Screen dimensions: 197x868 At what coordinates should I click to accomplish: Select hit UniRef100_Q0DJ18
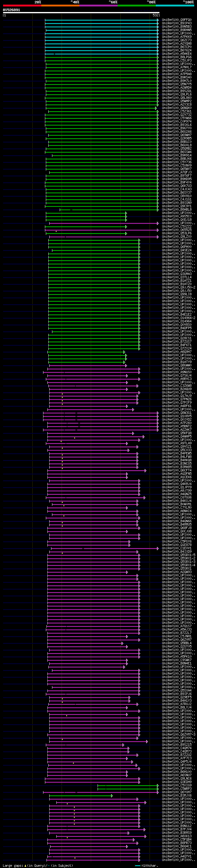coord(177,220)
